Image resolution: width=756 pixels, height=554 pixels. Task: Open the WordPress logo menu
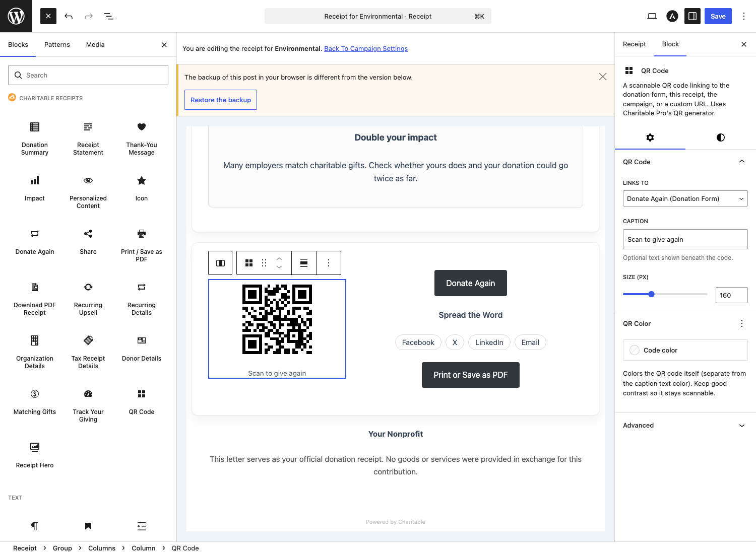(16, 16)
